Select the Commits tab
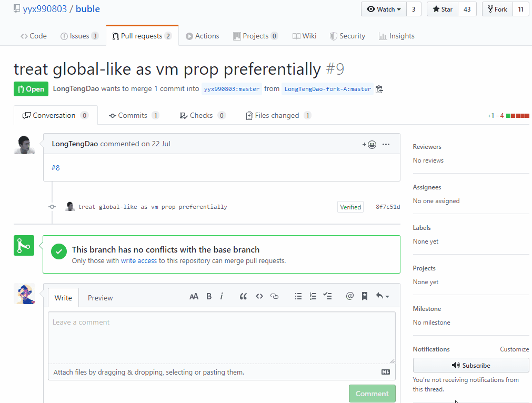The height and width of the screenshot is (403, 532). click(134, 115)
